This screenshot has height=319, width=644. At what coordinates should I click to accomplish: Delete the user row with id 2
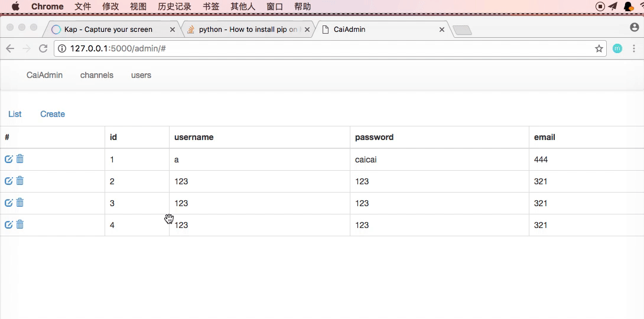coord(19,181)
